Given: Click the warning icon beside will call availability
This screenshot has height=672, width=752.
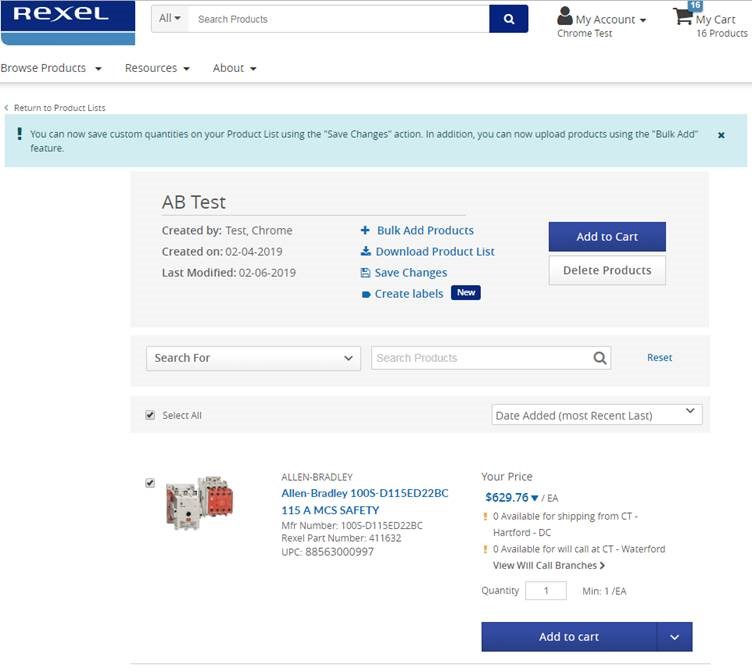Looking at the screenshot, I should point(485,549).
